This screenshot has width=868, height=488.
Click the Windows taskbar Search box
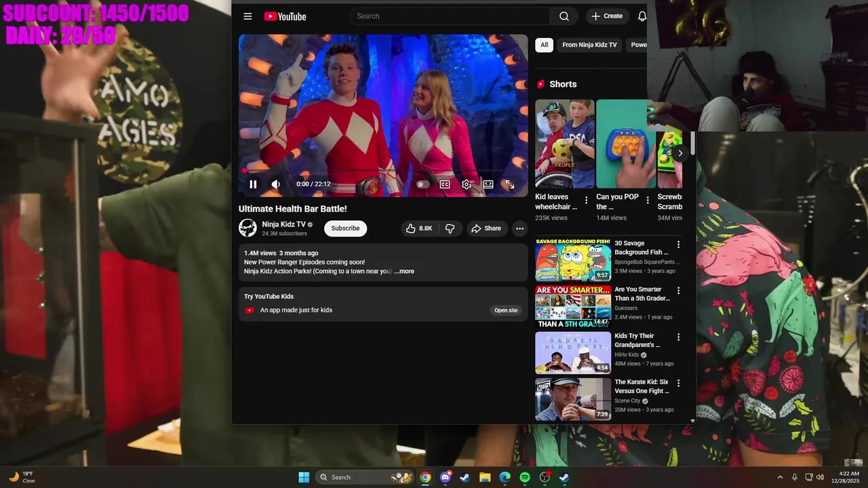(365, 477)
